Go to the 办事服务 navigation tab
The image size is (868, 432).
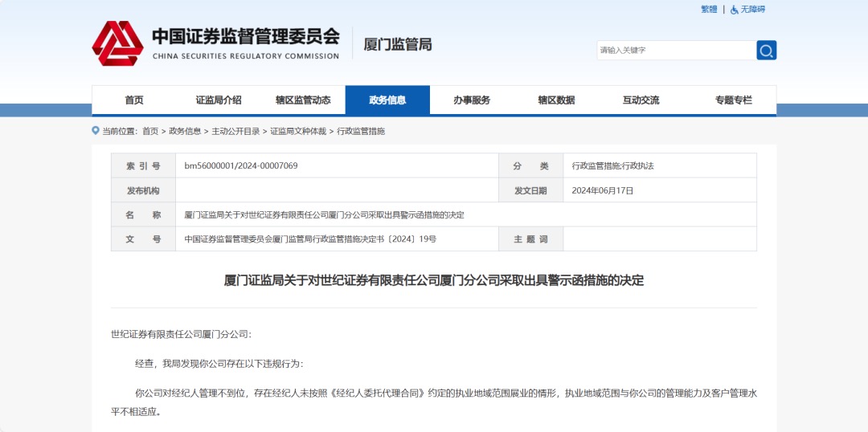[x=472, y=100]
